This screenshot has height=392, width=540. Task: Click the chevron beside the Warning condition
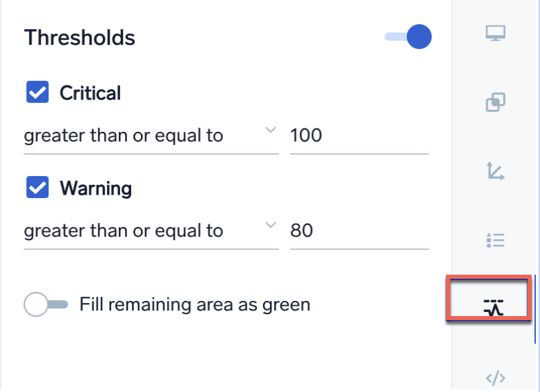point(271,225)
